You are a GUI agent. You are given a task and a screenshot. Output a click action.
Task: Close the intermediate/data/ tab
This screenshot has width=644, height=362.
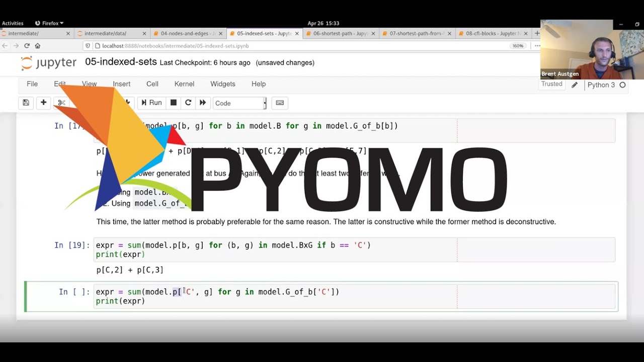(144, 34)
